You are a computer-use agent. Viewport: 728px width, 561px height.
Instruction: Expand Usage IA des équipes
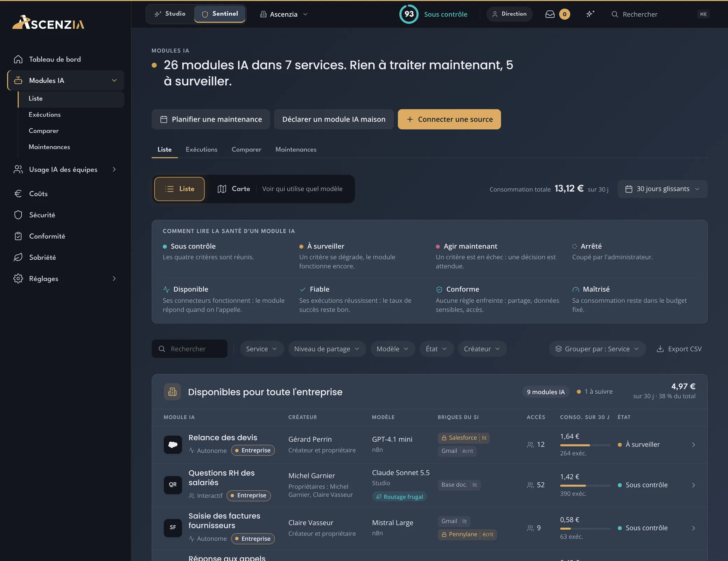tap(114, 169)
